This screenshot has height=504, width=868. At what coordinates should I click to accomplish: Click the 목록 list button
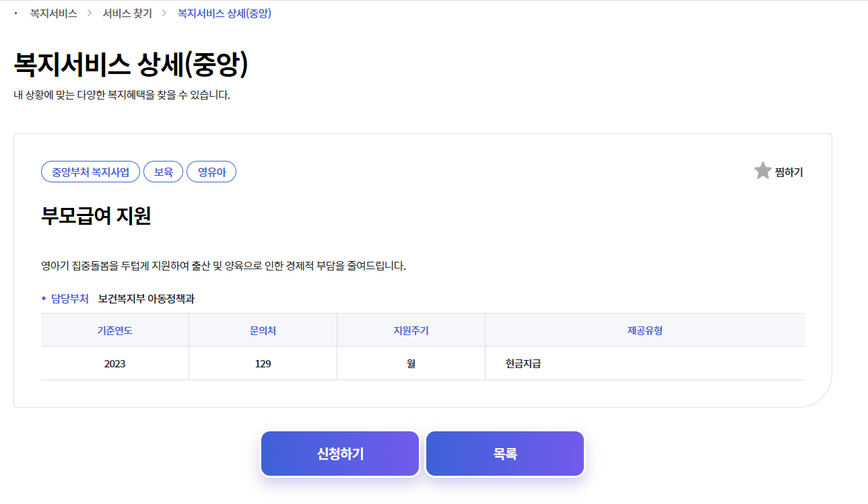[504, 454]
